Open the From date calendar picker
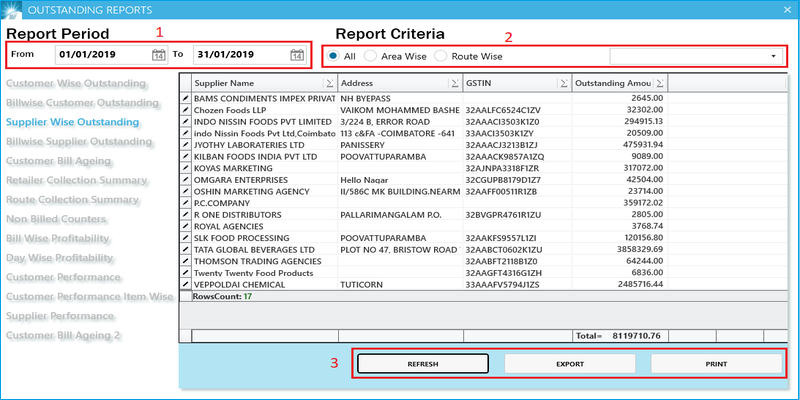 158,55
